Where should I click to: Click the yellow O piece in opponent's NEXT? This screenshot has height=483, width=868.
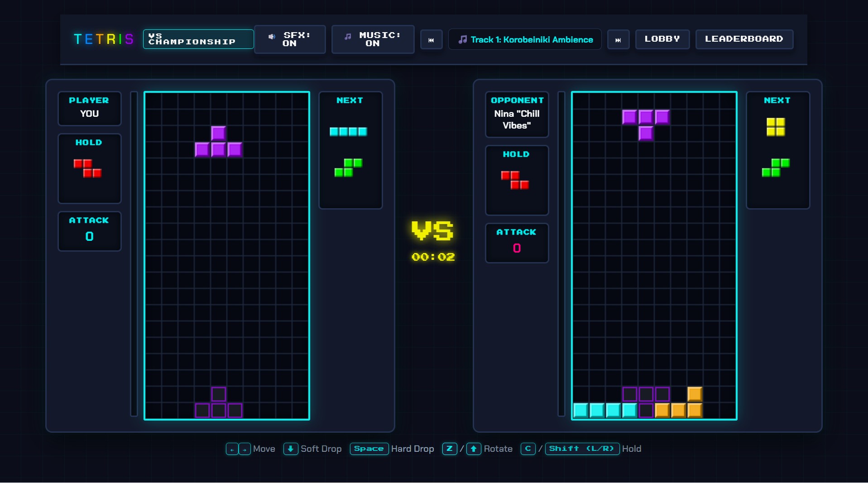click(x=776, y=127)
